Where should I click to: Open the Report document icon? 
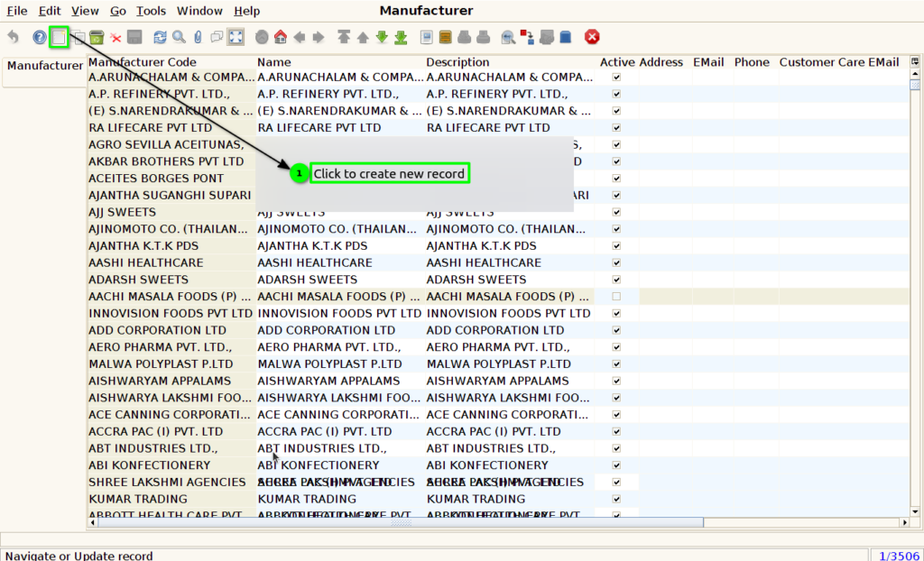point(427,37)
